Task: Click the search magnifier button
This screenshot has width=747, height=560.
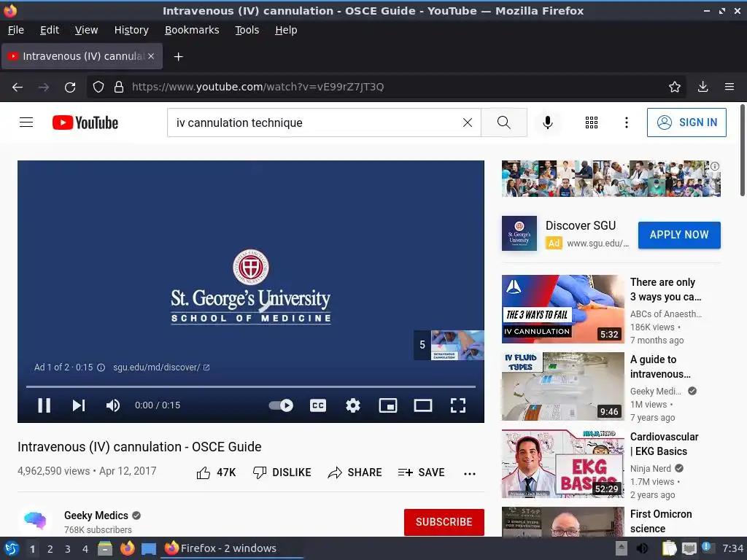Action: tap(504, 122)
